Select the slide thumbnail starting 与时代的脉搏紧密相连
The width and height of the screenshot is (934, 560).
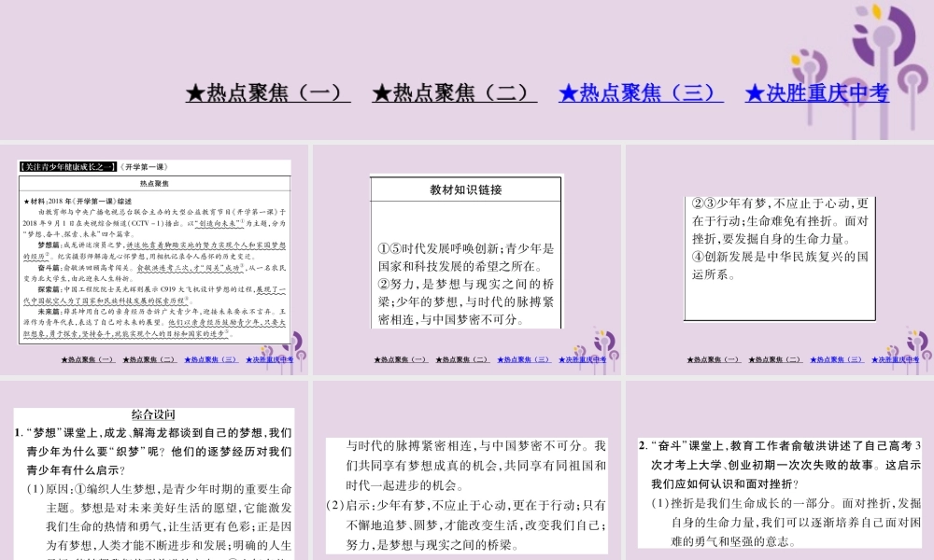[466, 470]
